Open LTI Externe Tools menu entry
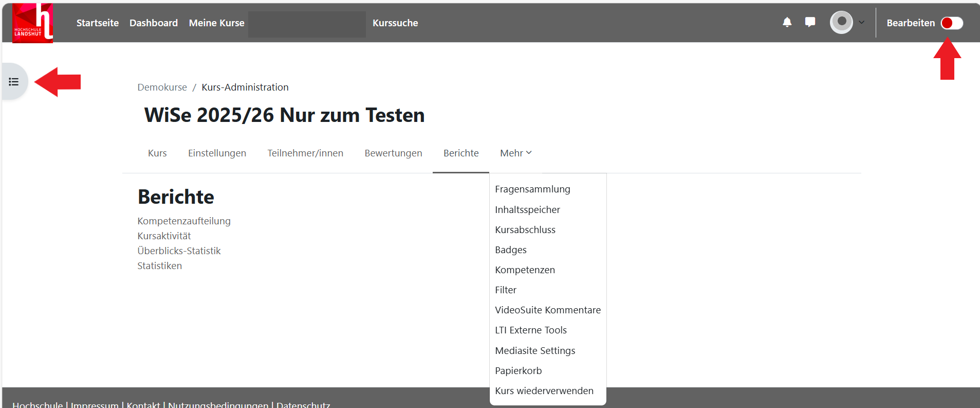 point(531,330)
